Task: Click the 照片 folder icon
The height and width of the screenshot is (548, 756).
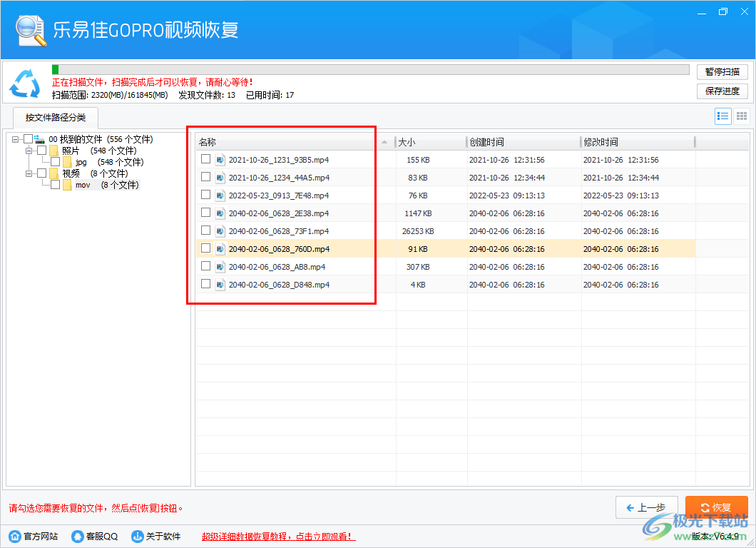Action: coord(54,151)
